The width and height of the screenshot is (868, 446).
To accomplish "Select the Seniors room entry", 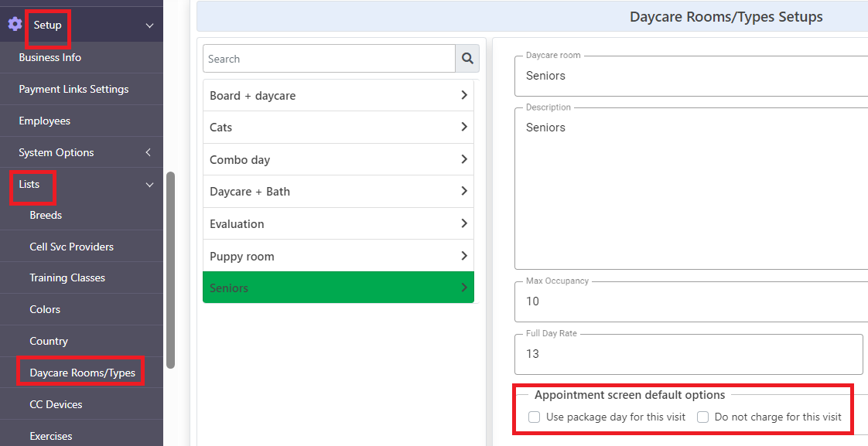I will [339, 288].
